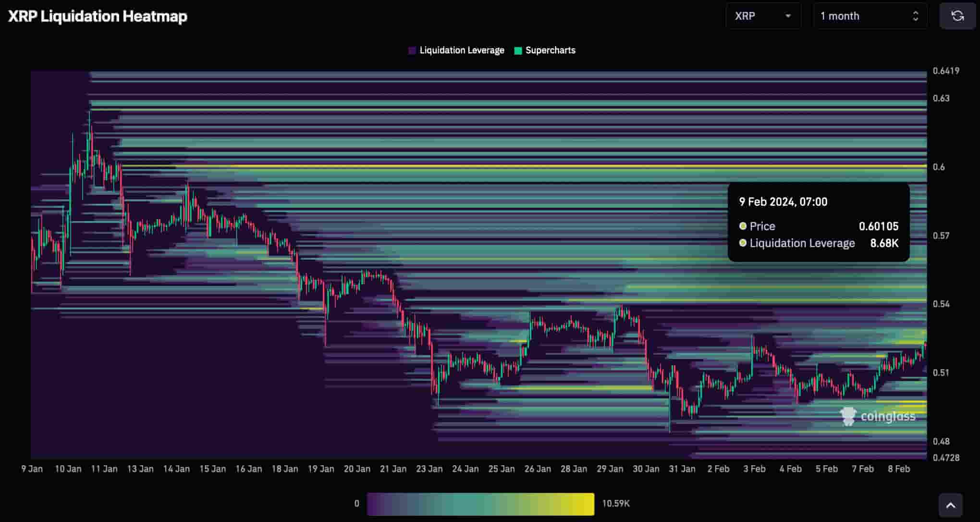980x522 pixels.
Task: Click the coinglass watermark logo
Action: (878, 416)
